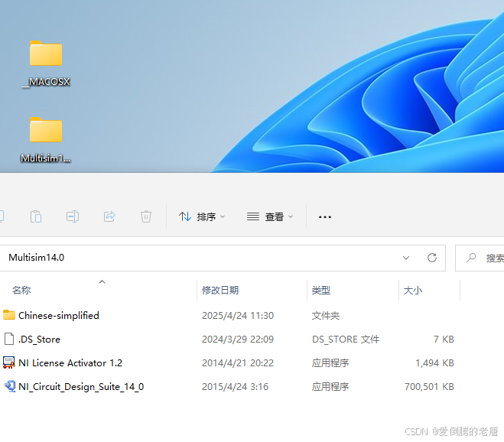Select the Multisim1... desktop folder
504x442 pixels.
click(x=46, y=140)
